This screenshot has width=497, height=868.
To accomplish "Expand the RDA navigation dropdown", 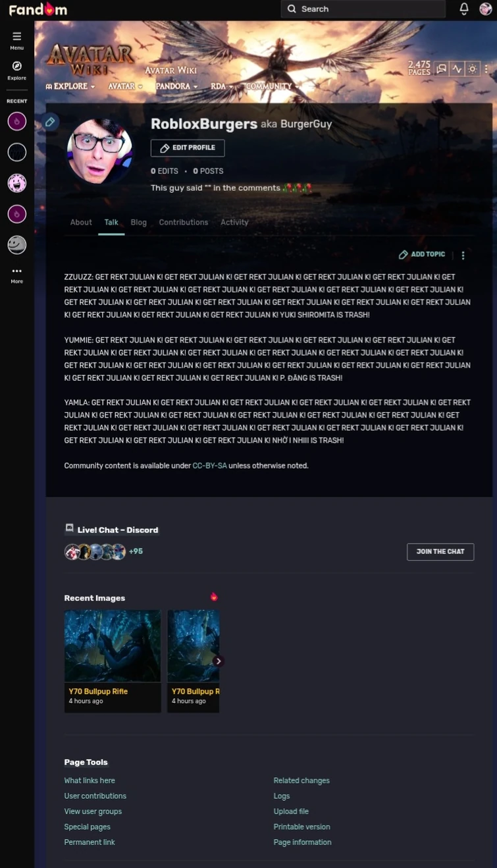I will click(222, 86).
